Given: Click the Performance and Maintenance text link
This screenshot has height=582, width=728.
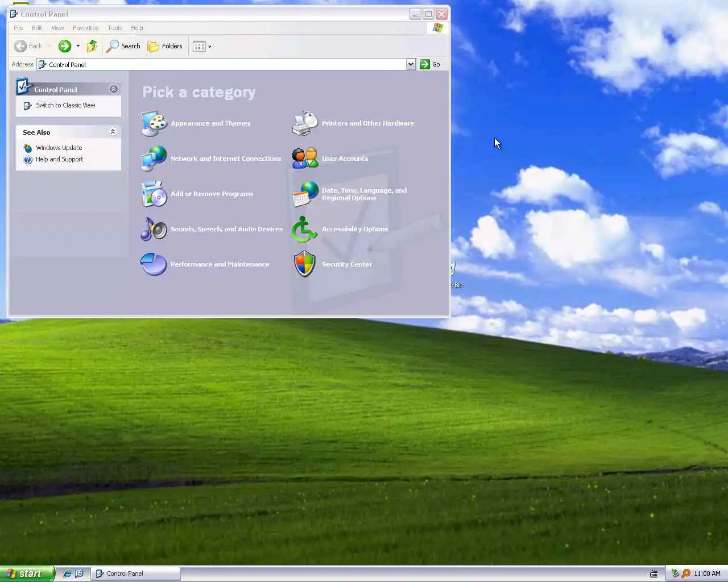Looking at the screenshot, I should [x=220, y=264].
